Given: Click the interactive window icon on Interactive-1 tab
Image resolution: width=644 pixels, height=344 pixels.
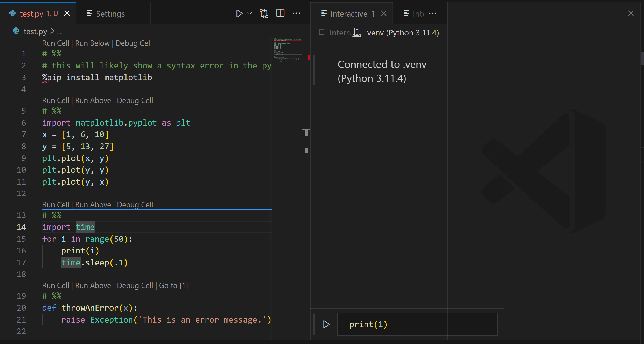Looking at the screenshot, I should (x=323, y=13).
